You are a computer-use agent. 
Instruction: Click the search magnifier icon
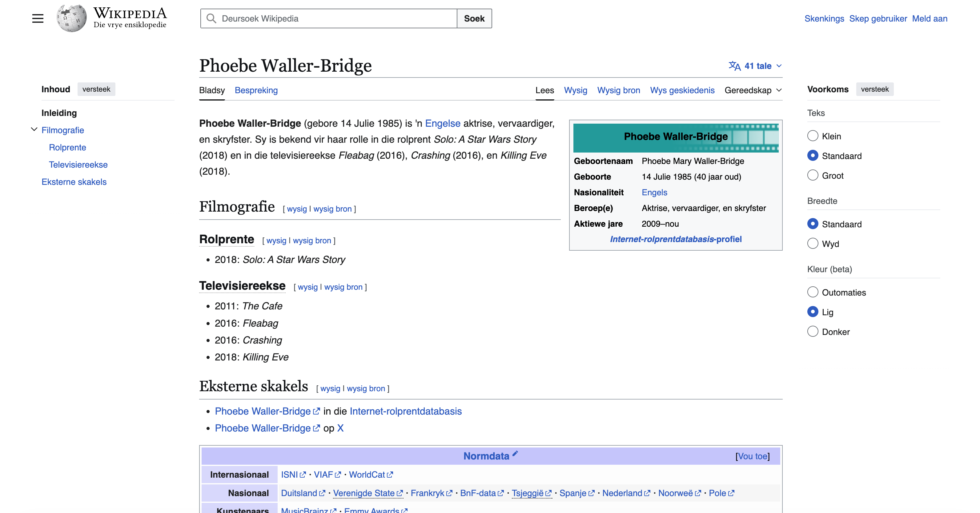pos(211,18)
